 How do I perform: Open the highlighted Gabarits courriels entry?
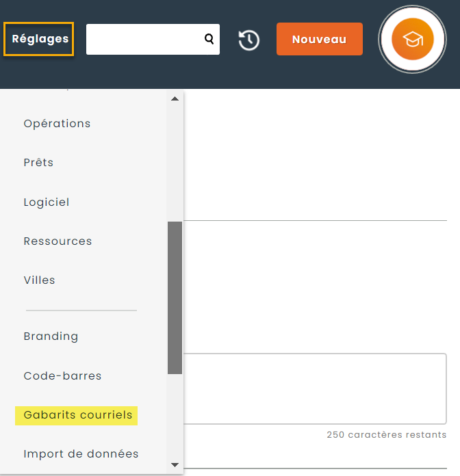coord(77,415)
